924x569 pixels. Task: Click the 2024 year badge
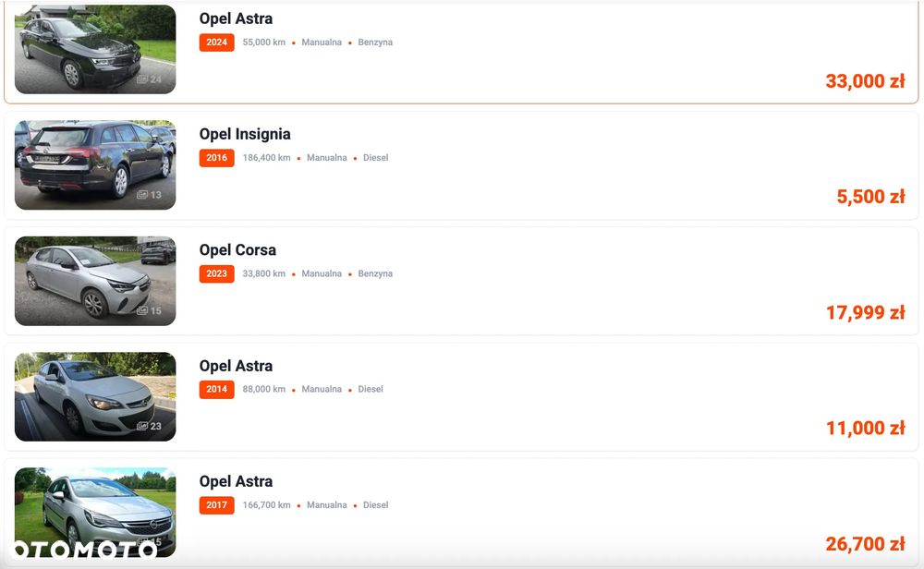pyautogui.click(x=217, y=42)
